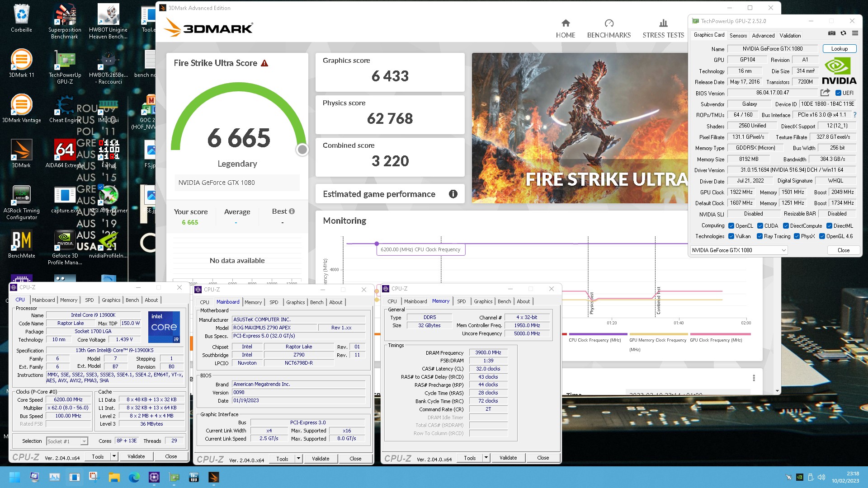Open TechPowerUp GPU-Z desktop shortcut

[x=65, y=66]
